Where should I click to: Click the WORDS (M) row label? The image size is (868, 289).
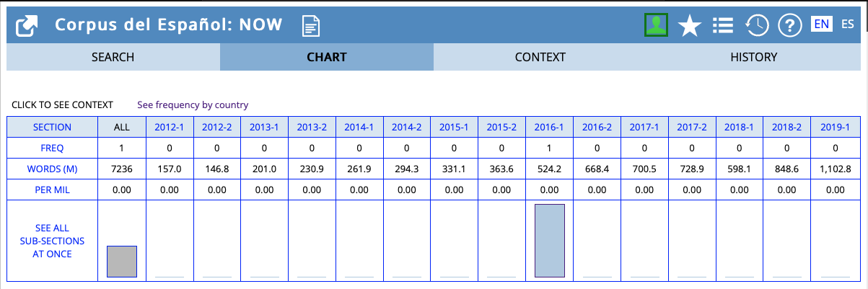pyautogui.click(x=52, y=168)
